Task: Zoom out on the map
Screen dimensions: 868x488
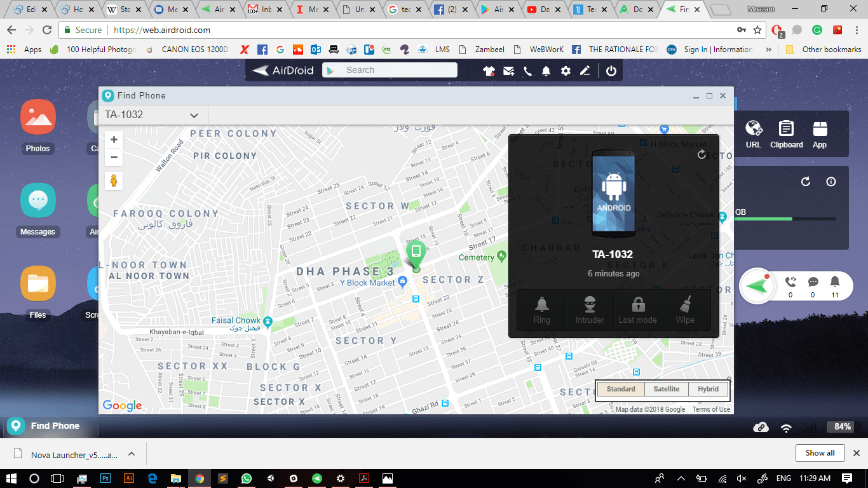Action: pyautogui.click(x=114, y=157)
